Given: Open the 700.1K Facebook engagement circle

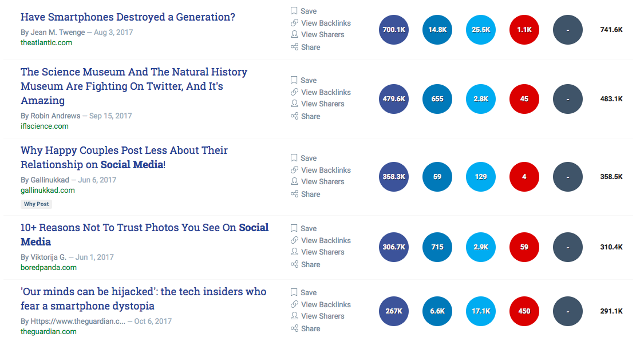Looking at the screenshot, I should tap(394, 30).
